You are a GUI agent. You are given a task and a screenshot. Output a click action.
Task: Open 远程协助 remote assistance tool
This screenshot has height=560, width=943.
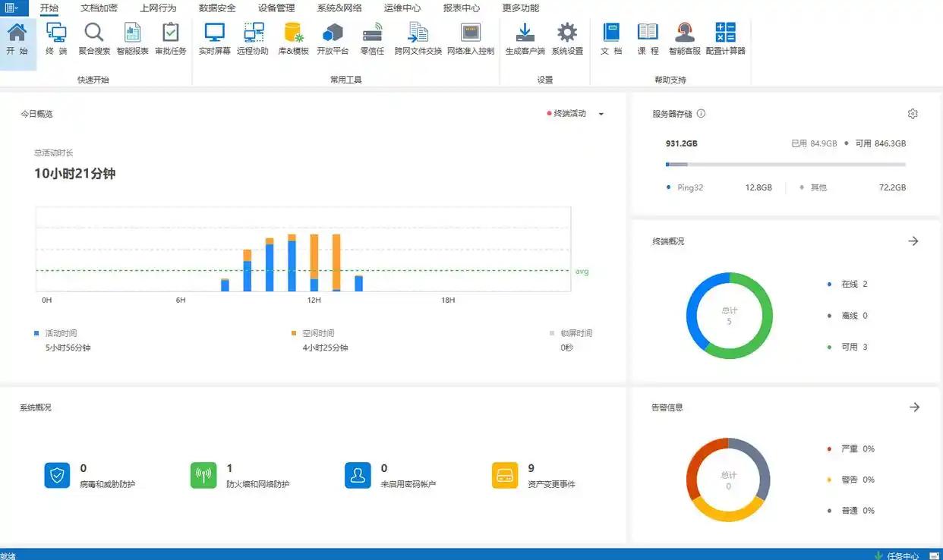[x=253, y=38]
